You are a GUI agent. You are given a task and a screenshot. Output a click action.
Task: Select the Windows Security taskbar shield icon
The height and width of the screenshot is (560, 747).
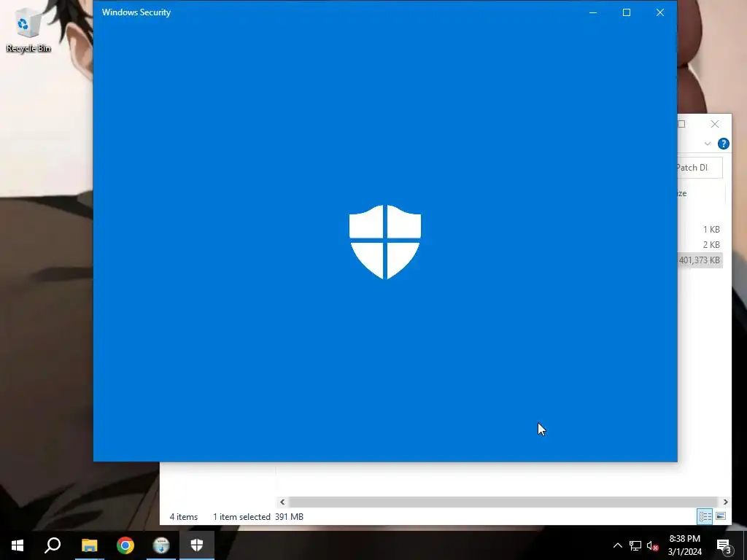coord(197,545)
